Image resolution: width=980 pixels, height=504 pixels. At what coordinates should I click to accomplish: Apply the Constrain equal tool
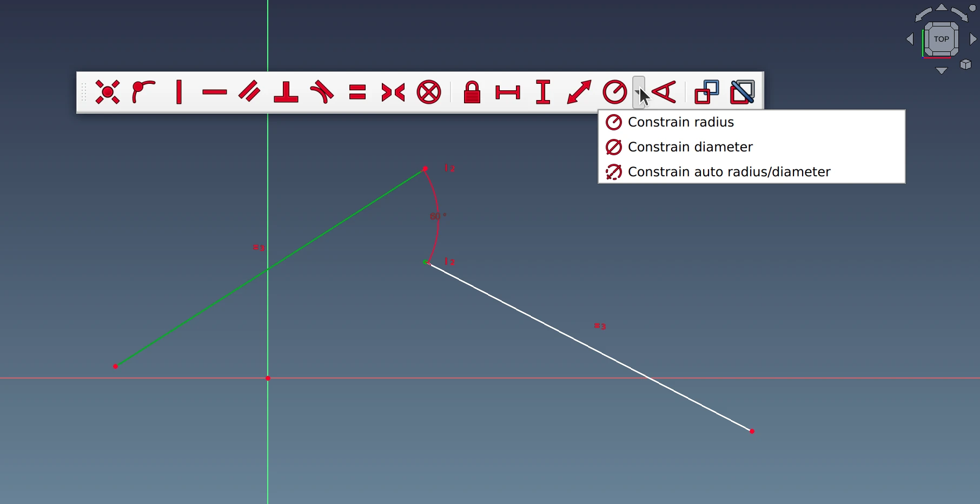pos(357,92)
